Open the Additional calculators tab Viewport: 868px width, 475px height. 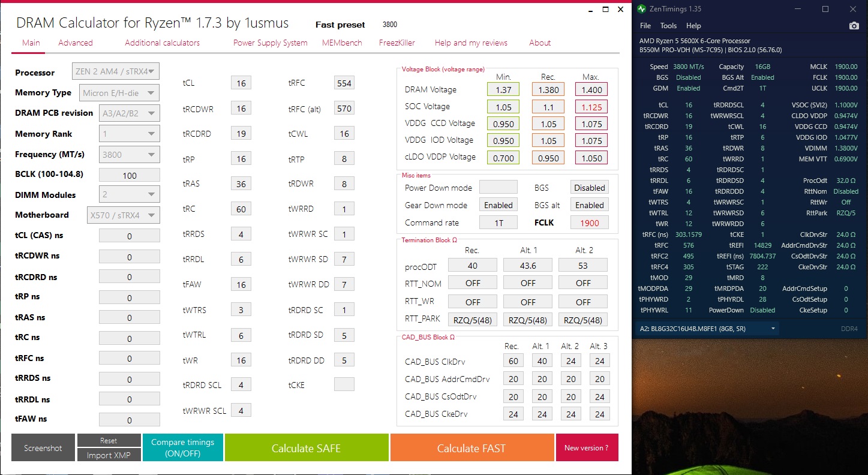point(163,43)
